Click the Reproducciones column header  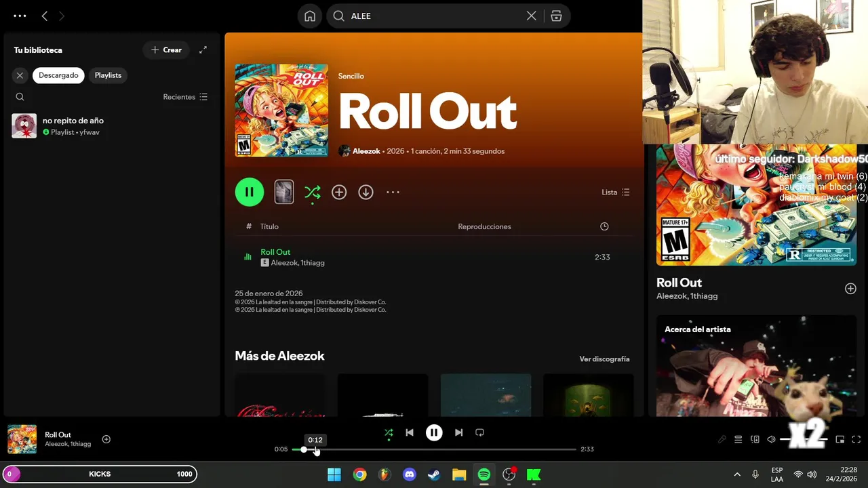484,226
